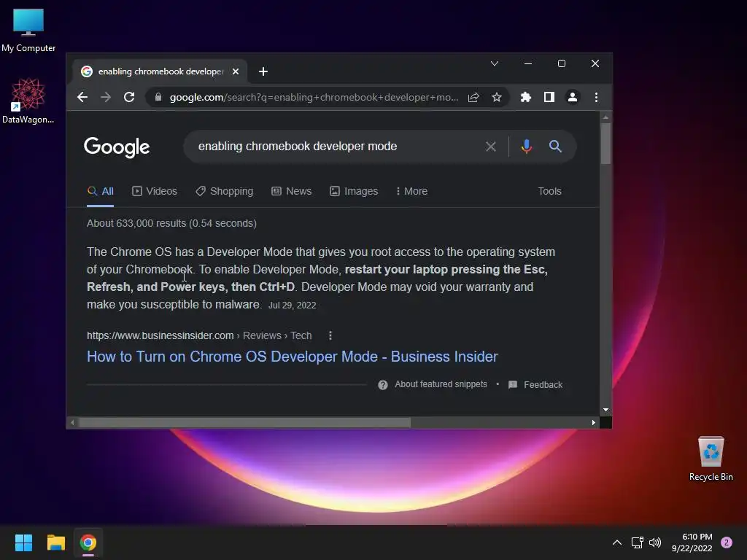Select the DataWagon desktop shortcut
Image resolution: width=747 pixels, height=560 pixels.
point(28,101)
